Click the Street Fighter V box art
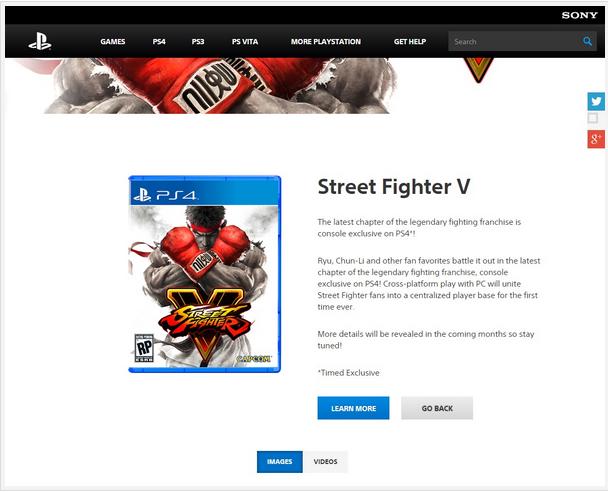This screenshot has width=608, height=492. point(204,274)
